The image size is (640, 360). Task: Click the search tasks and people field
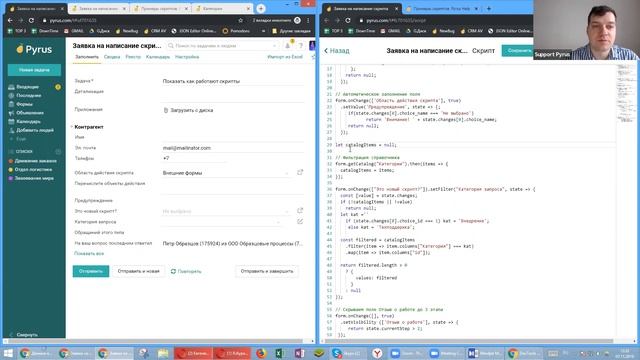pyautogui.click(x=222, y=46)
